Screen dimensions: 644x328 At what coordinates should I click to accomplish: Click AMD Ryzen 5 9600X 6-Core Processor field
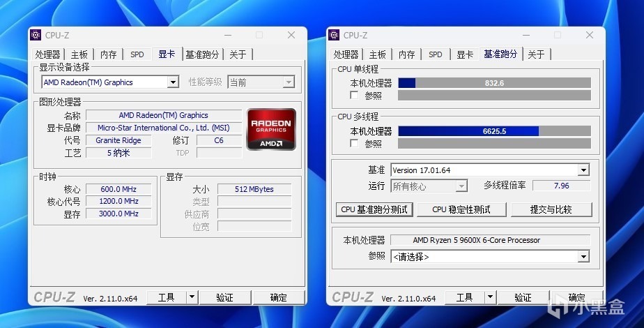491,240
